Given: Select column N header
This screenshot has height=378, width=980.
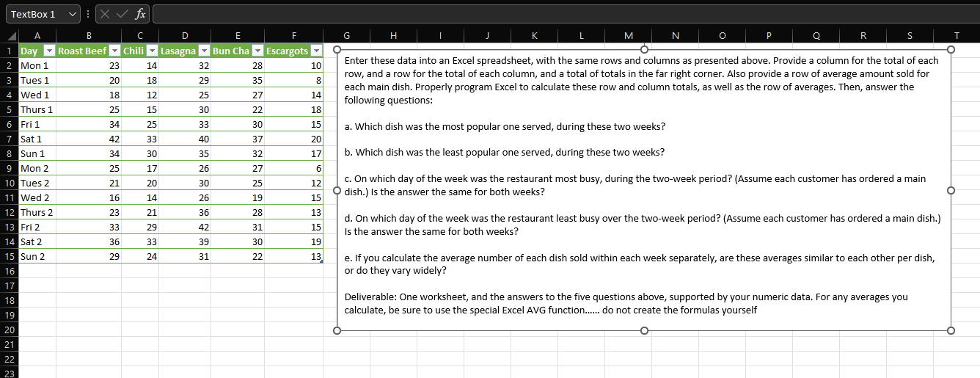Looking at the screenshot, I should tap(675, 35).
